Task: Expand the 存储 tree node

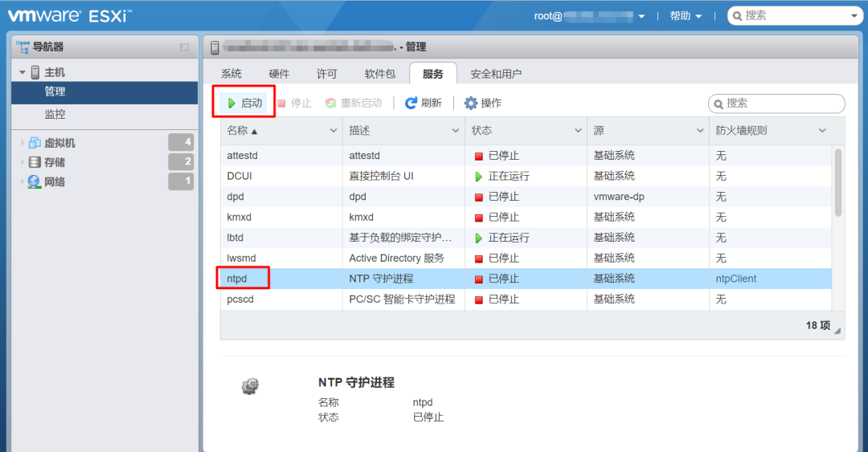Action: 23,162
